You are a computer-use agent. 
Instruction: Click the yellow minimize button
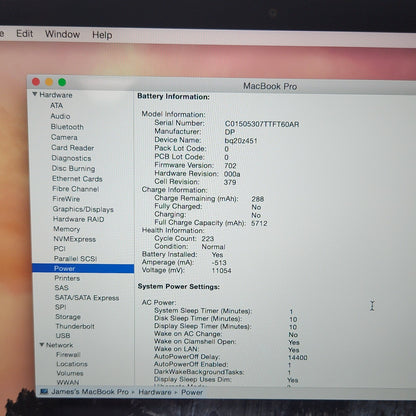point(49,82)
